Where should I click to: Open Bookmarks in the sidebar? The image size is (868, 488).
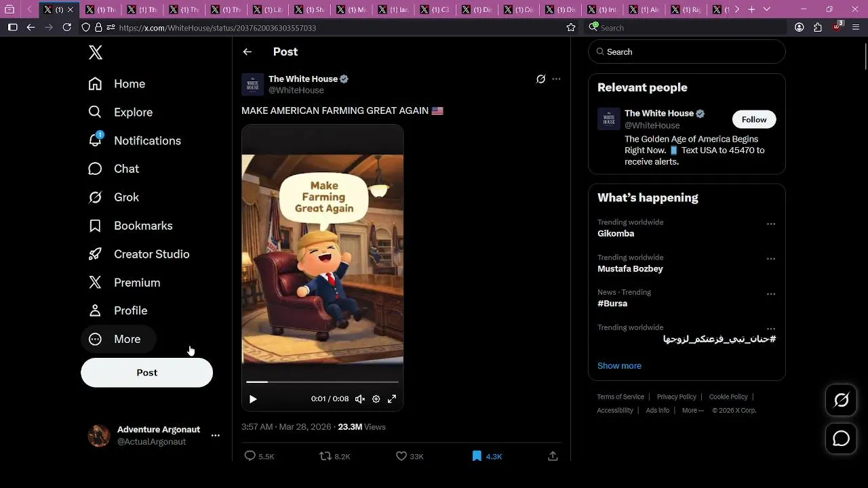click(x=131, y=226)
